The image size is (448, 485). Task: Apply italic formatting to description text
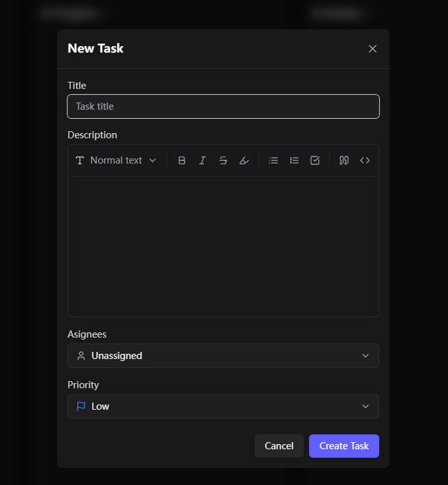203,160
